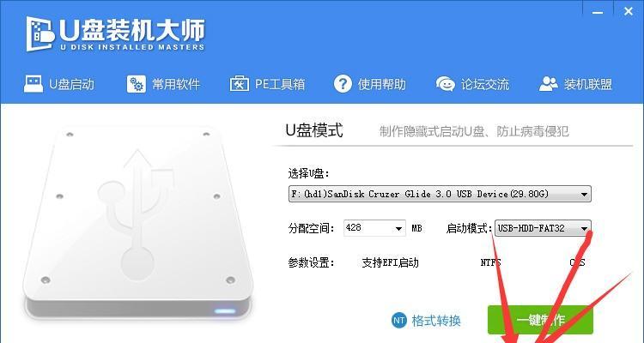The height and width of the screenshot is (343, 644).
Task: Open the 分配空间 428 MB dropdown
Action: (x=374, y=228)
